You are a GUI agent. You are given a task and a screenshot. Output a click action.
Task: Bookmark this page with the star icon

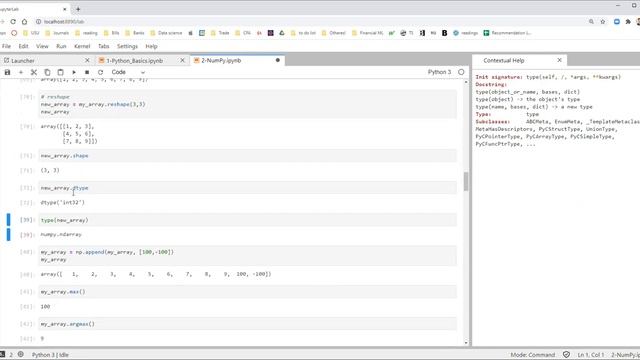click(603, 22)
